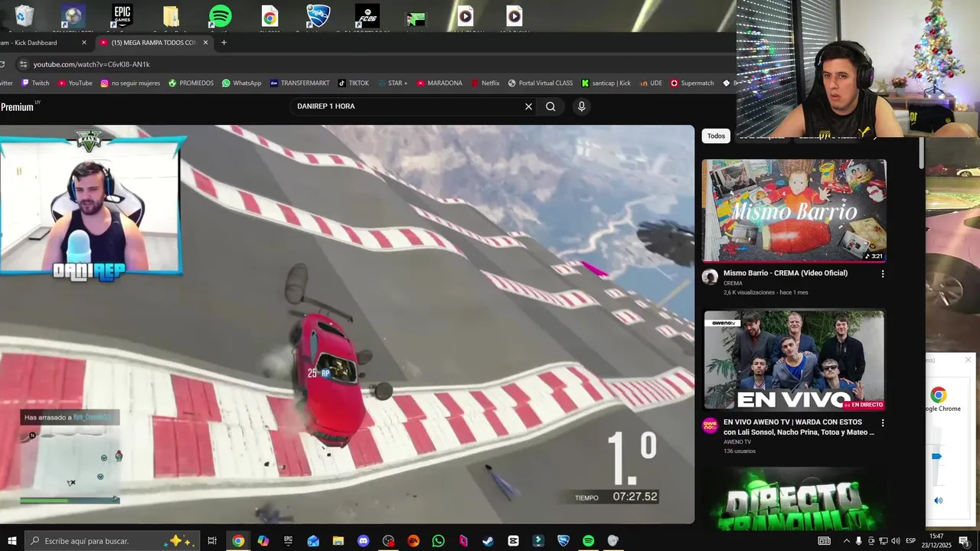980x551 pixels.
Task: Open the notification center icon
Action: (x=964, y=541)
